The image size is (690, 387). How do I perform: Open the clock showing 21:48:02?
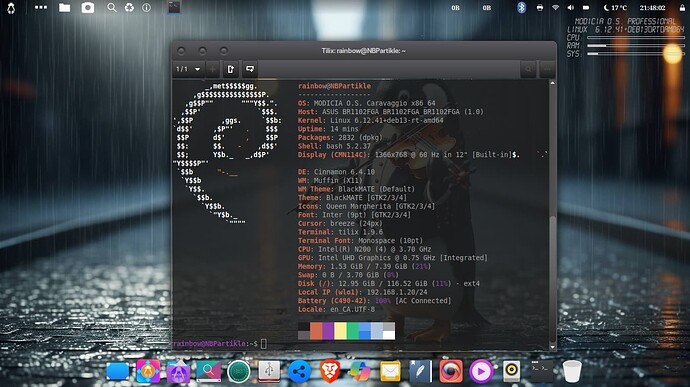click(x=652, y=7)
